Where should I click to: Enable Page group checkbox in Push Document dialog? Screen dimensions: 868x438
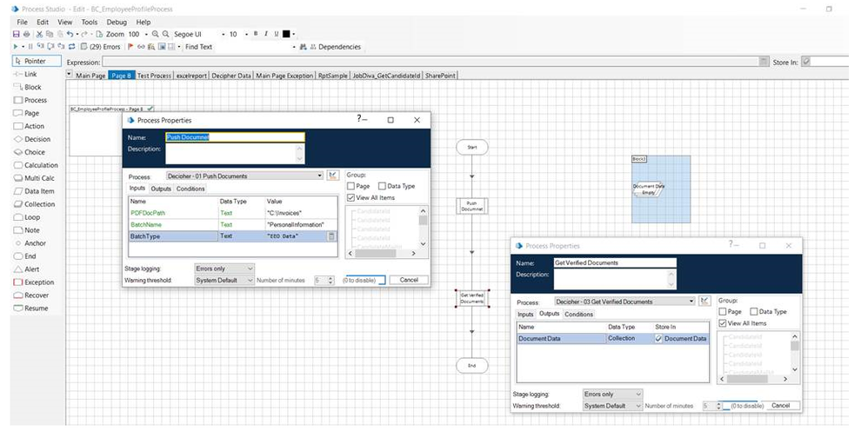point(351,186)
